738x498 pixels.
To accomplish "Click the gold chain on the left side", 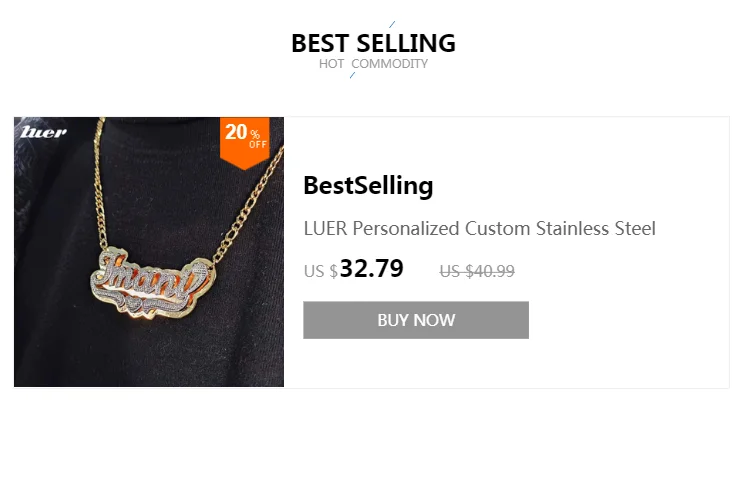I will pos(100,184).
